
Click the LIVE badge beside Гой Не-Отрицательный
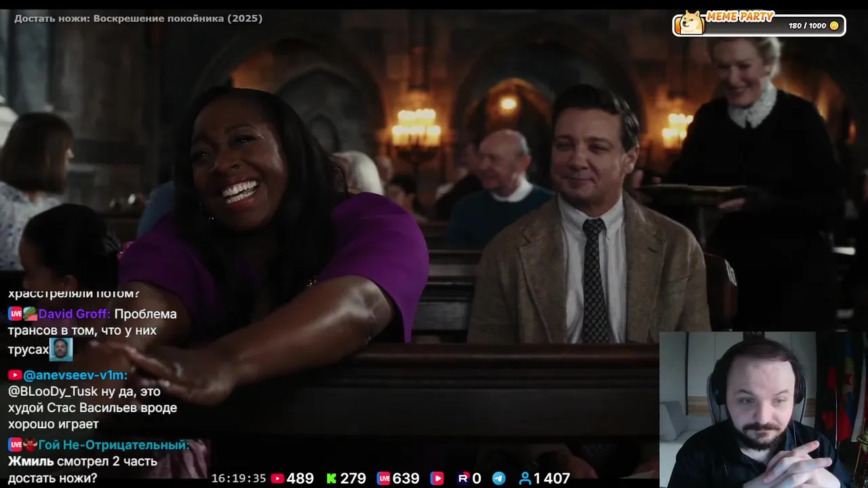tap(16, 445)
